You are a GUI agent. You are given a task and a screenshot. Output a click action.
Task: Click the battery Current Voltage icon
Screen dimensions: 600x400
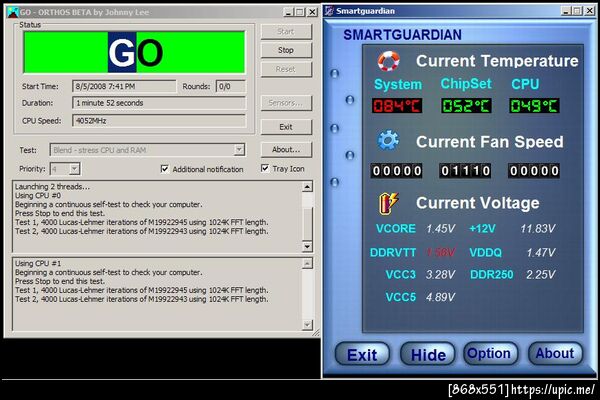[x=388, y=203]
